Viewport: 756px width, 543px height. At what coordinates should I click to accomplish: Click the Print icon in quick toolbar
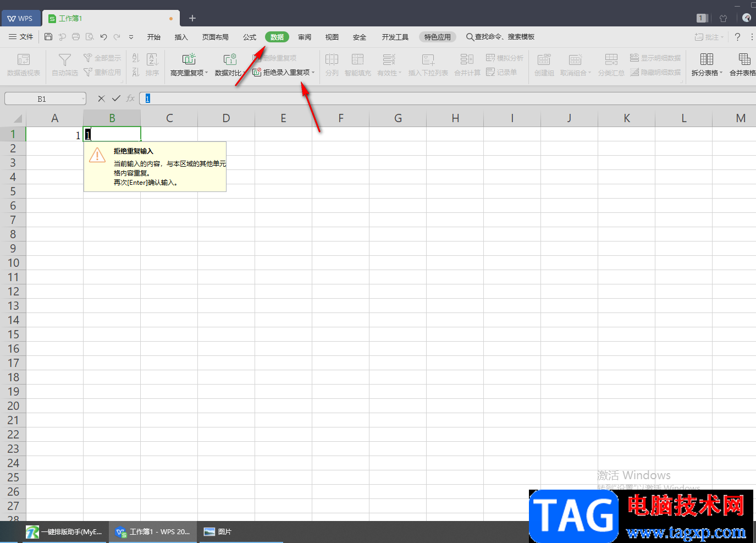76,37
